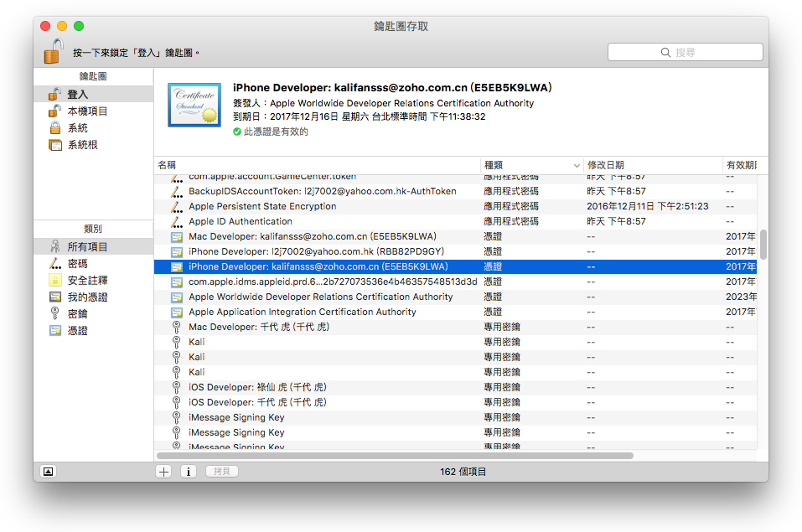Select iOS Developer: 祿仙 虎 key row
Viewport: 802px width, 532px height.
[455, 387]
